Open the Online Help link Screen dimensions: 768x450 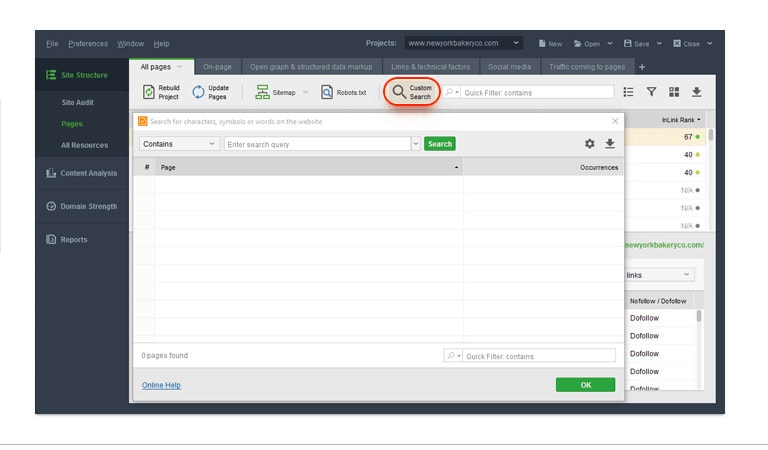tap(161, 385)
